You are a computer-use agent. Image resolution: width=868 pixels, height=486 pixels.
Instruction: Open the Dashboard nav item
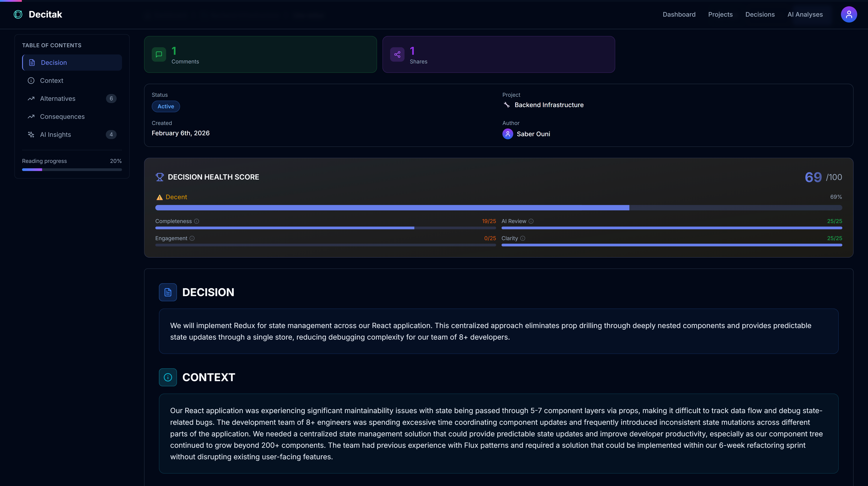coord(679,15)
